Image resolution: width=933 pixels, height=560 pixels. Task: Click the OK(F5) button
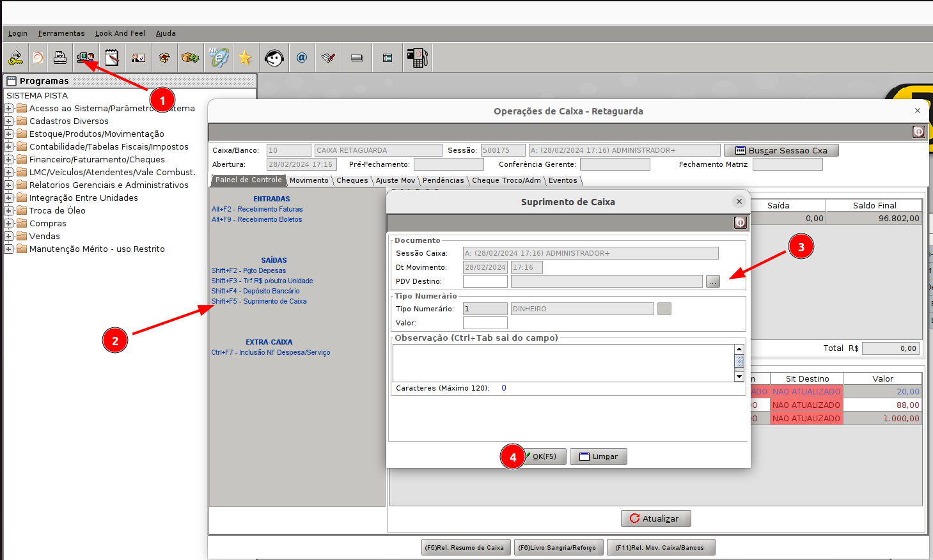(544, 456)
